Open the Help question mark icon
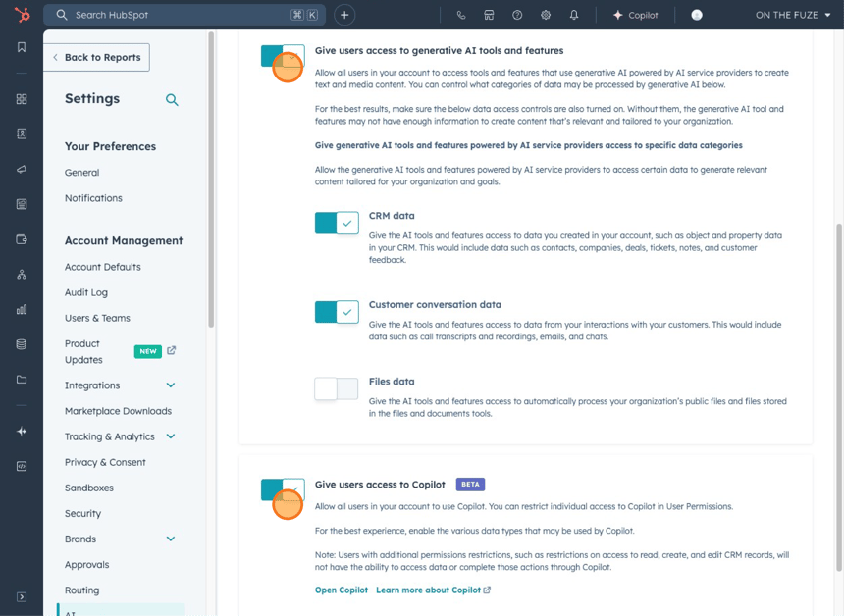 pyautogui.click(x=517, y=15)
